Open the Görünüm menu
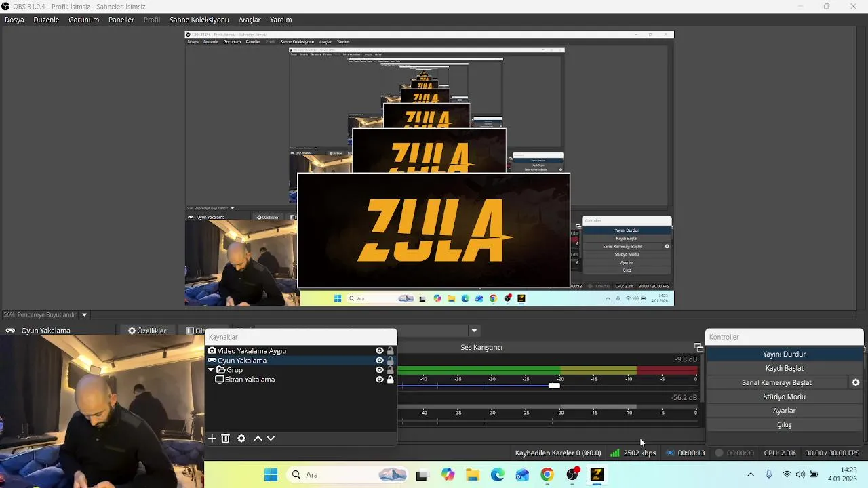Viewport: 868px width, 488px height. pyautogui.click(x=84, y=20)
